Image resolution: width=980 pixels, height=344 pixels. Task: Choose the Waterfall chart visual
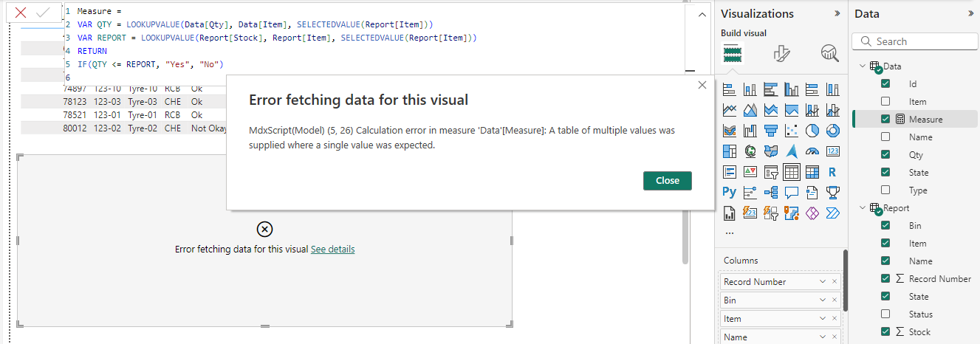(x=750, y=131)
